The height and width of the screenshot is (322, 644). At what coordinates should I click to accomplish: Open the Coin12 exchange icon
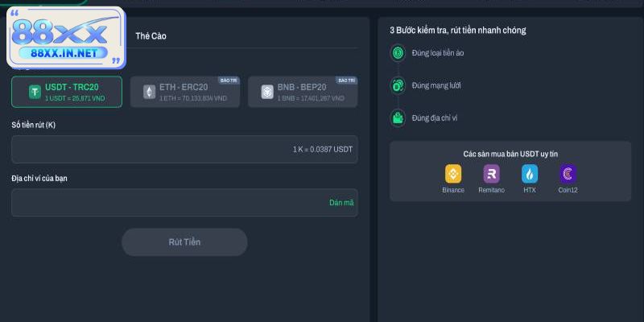coord(568,174)
